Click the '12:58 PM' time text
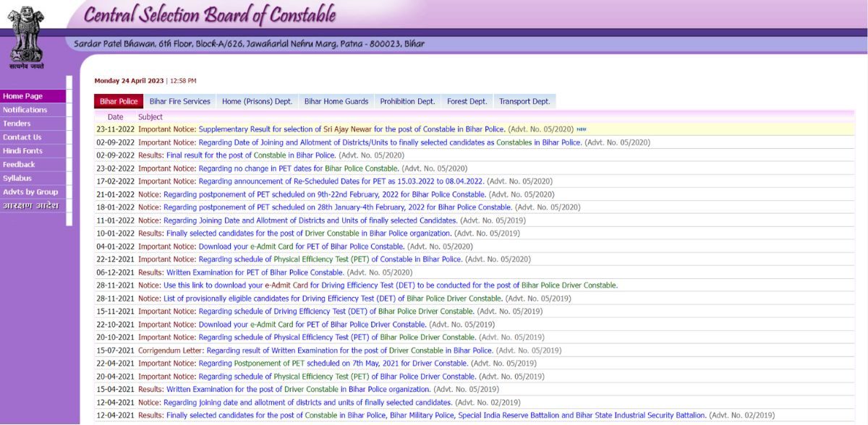868x425 pixels. 183,81
